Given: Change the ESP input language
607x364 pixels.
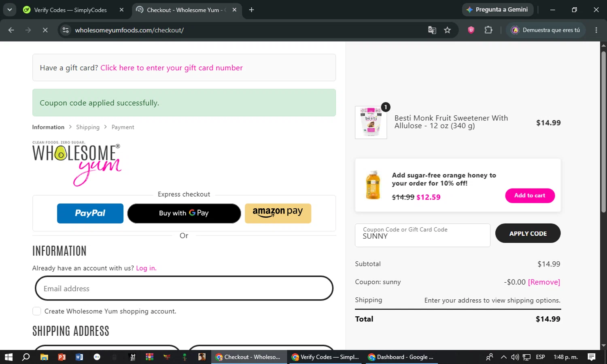Looking at the screenshot, I should 540,357.
